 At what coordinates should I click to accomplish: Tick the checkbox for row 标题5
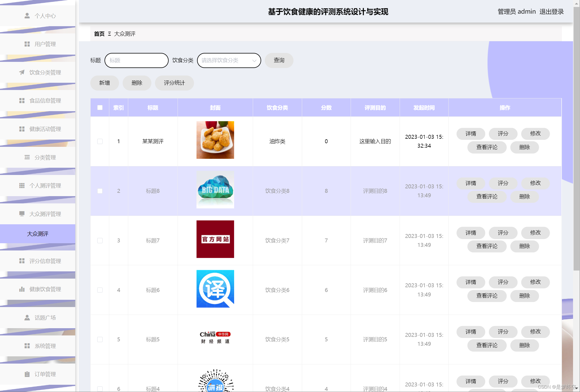click(100, 339)
